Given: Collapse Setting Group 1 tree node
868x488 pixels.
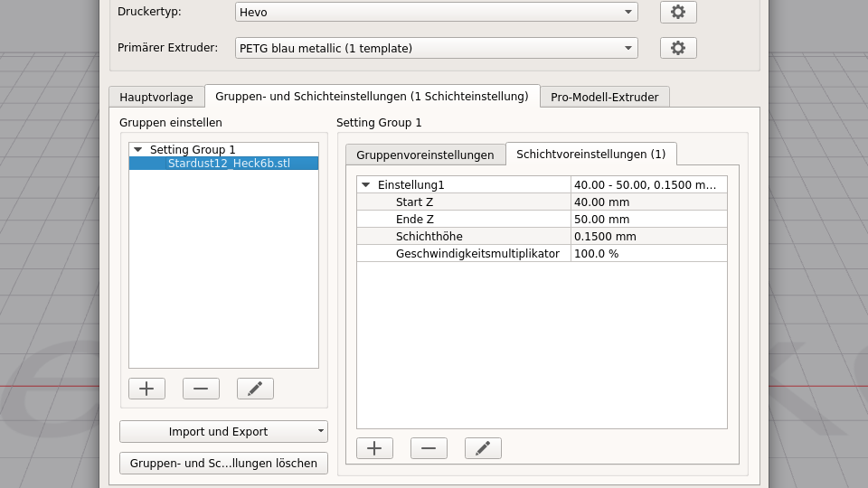Looking at the screenshot, I should point(138,150).
